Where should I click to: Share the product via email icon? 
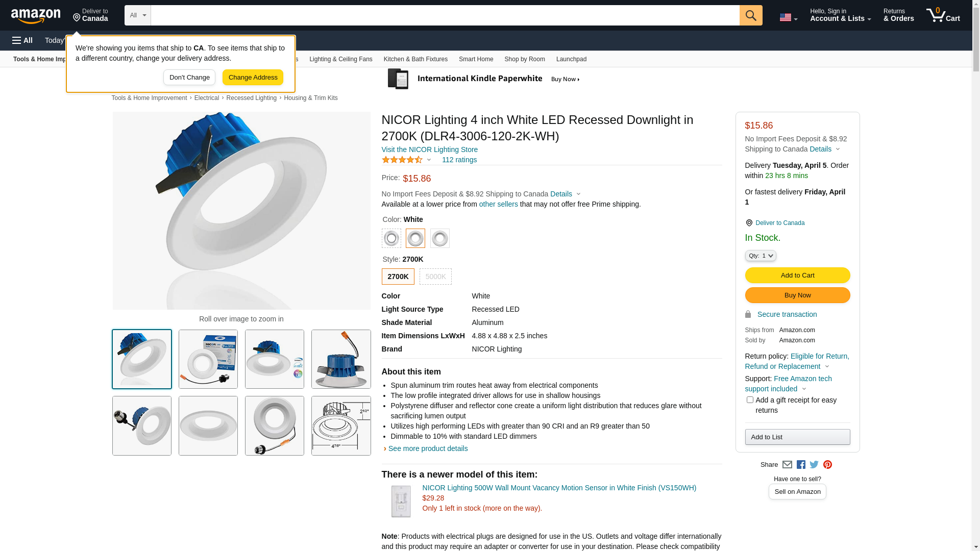[787, 465]
